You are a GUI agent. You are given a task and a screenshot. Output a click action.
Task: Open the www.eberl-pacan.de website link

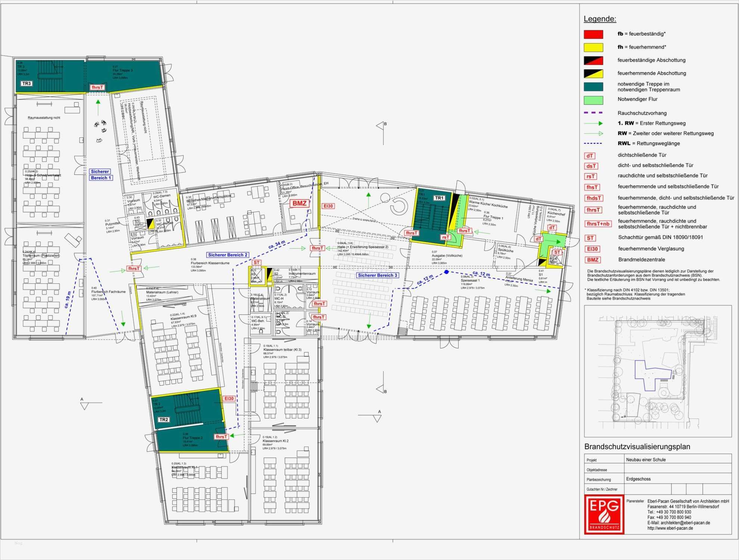[670, 528]
